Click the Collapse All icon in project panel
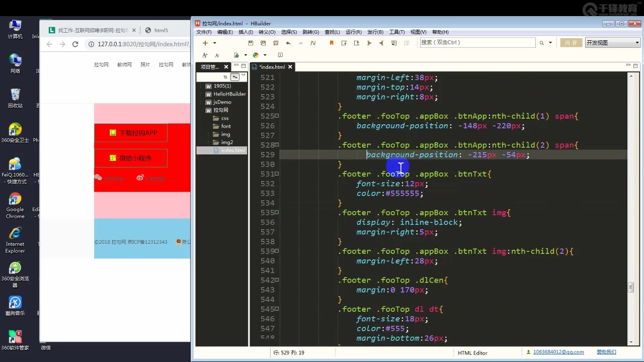Screen dimensions: 644x362 pos(225,77)
